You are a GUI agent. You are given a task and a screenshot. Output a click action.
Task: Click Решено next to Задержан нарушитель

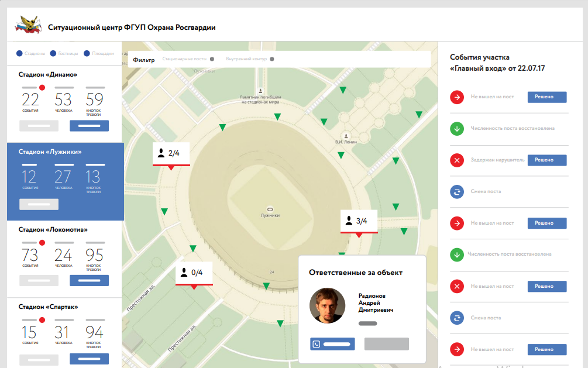(546, 160)
